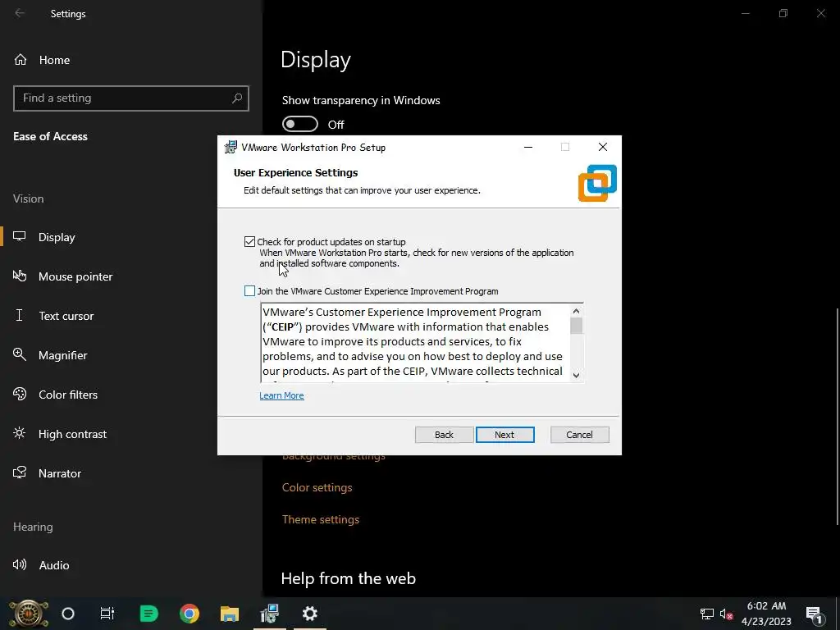Click the Color filters palette icon
This screenshot has width=840, height=630.
(20, 394)
